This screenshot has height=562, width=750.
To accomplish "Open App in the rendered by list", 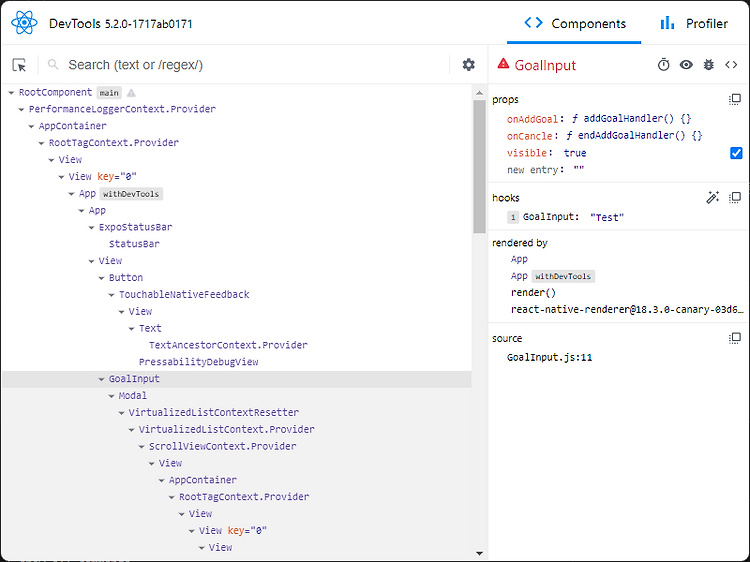I will [x=519, y=259].
